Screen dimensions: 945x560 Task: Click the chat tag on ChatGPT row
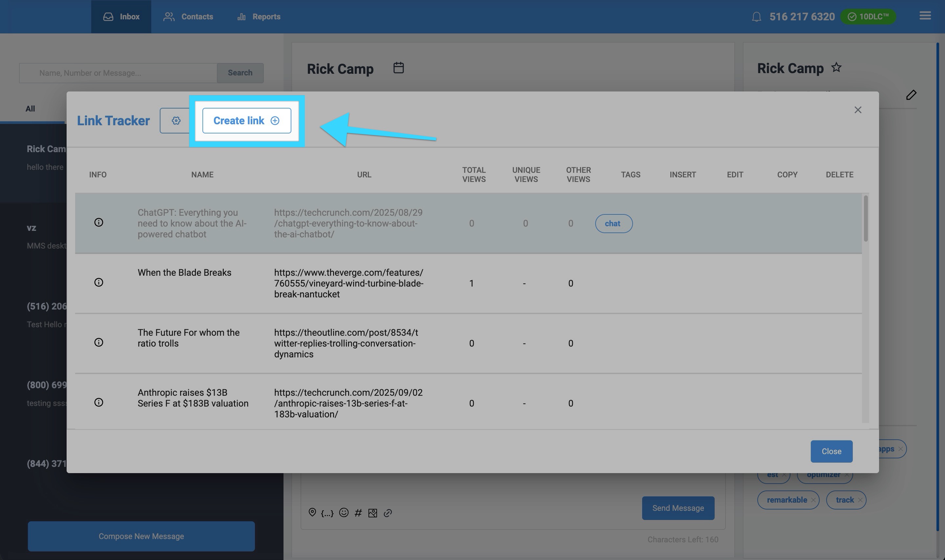click(x=614, y=224)
